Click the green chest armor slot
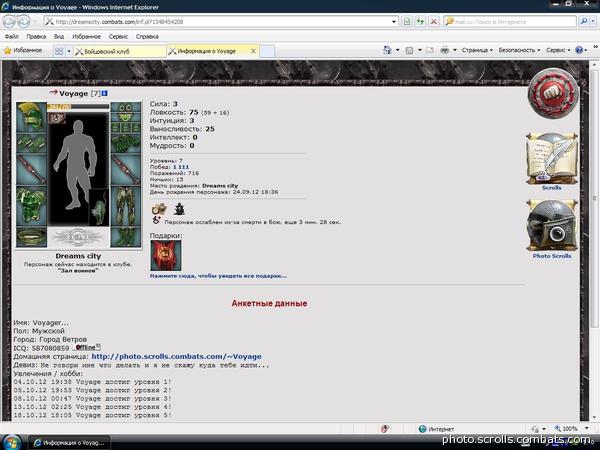The image size is (600, 450). coord(31,206)
